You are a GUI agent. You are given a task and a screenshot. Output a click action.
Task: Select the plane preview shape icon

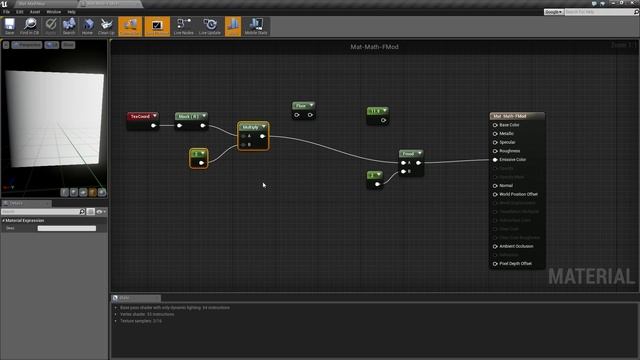(83, 192)
